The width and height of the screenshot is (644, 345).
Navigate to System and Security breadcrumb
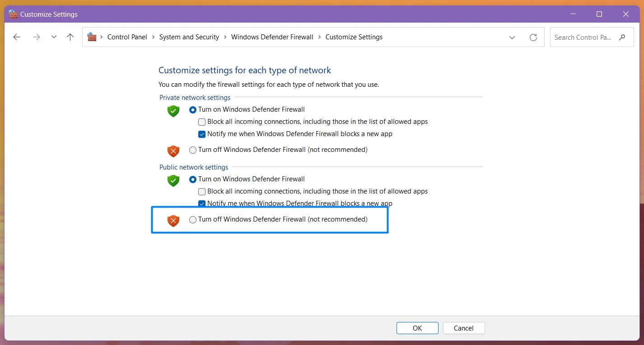(x=189, y=37)
